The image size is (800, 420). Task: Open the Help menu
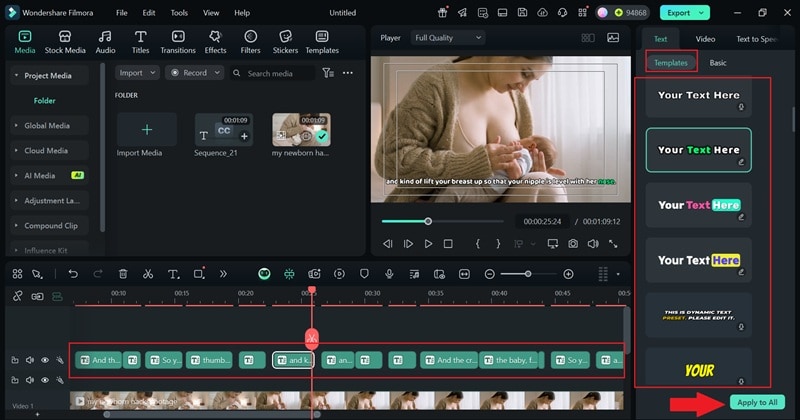[x=242, y=13]
